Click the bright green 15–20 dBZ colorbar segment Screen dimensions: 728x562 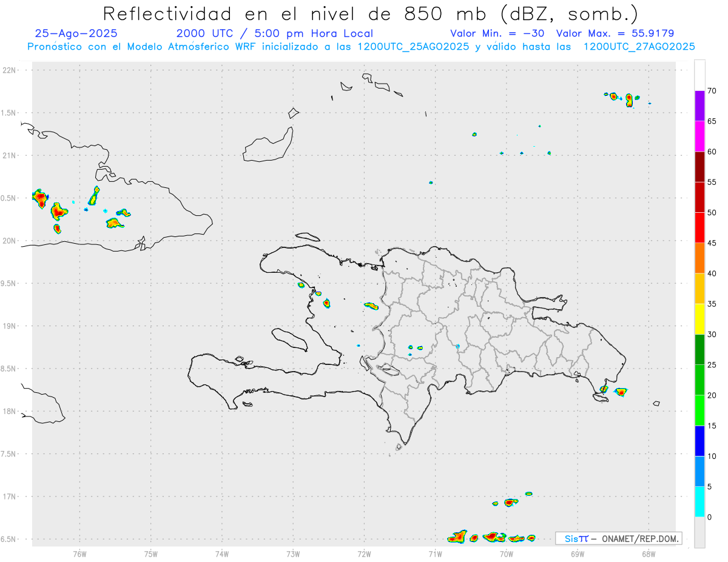(x=700, y=410)
